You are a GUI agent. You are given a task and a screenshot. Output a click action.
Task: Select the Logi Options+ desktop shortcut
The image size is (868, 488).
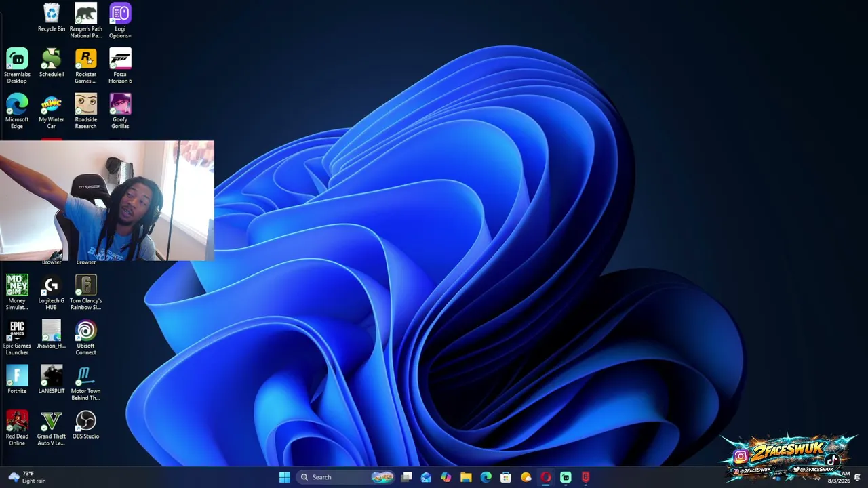coord(120,21)
